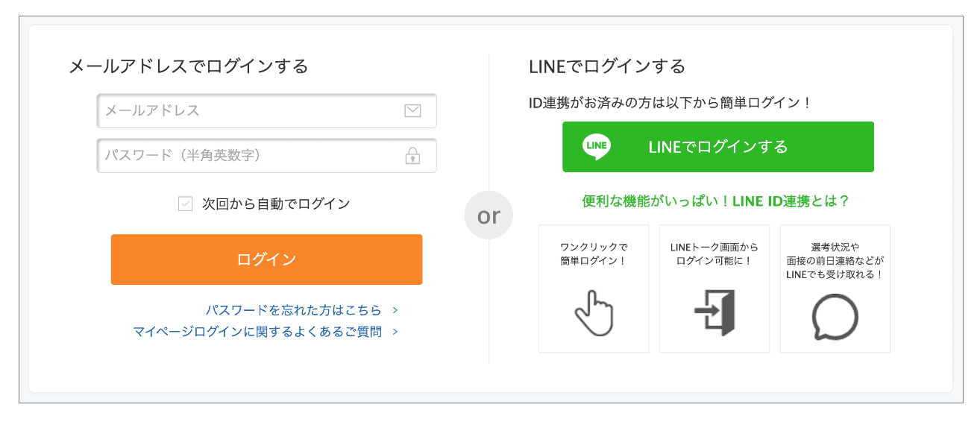Select the ワンクリックで簡単ログイン feature card

click(x=594, y=289)
